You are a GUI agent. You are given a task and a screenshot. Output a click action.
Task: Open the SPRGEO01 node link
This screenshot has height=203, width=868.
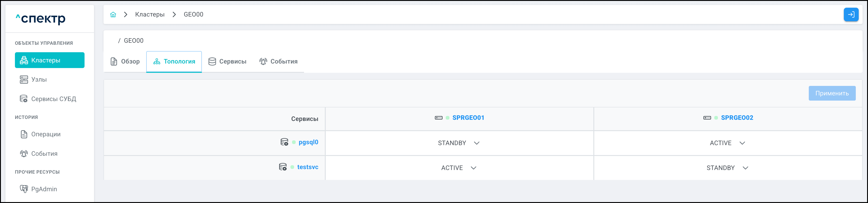tap(468, 118)
